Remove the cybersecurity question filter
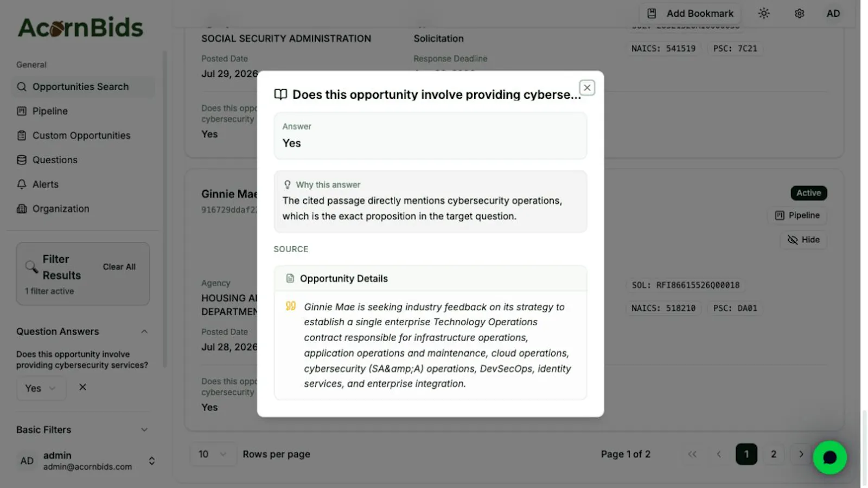 point(82,387)
